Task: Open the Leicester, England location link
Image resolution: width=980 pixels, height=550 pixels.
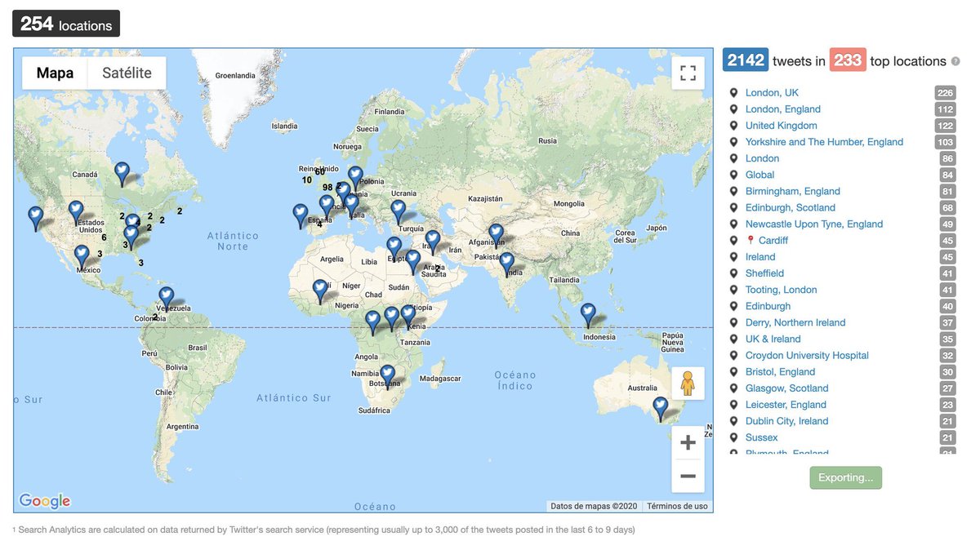Action: pos(786,405)
